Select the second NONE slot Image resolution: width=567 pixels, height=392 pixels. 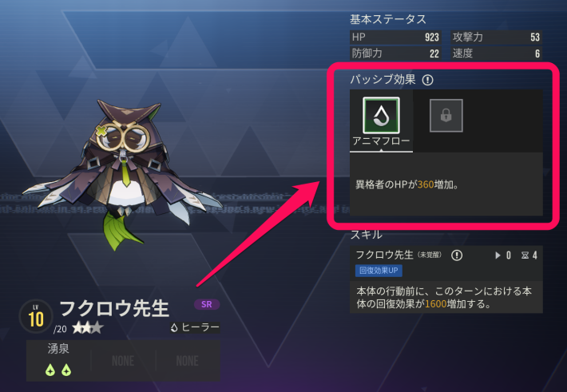[188, 361]
